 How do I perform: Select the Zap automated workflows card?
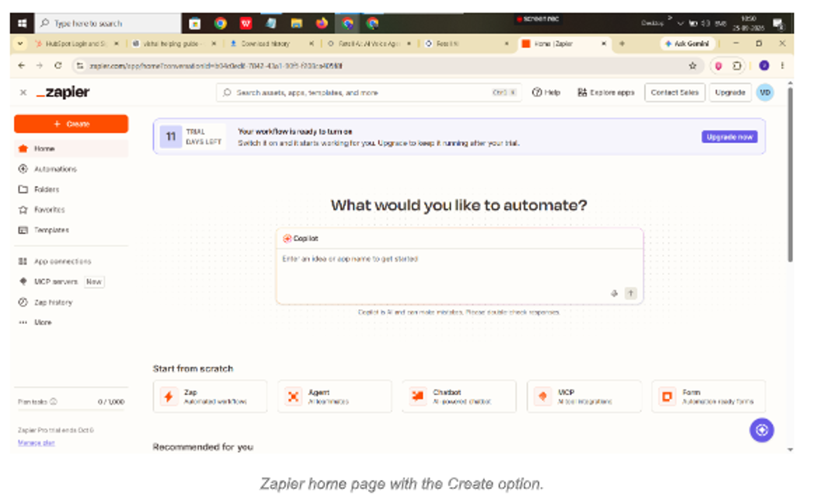click(210, 396)
